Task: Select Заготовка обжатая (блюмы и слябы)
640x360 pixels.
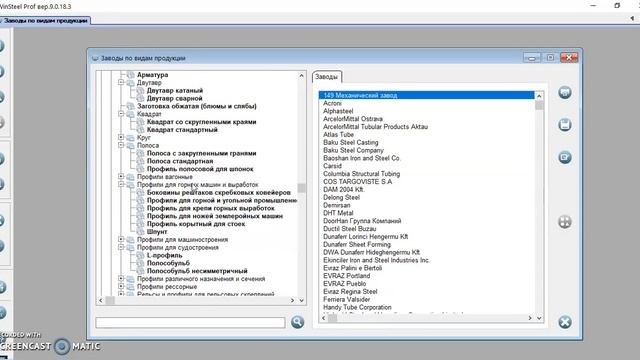Action: click(197, 106)
